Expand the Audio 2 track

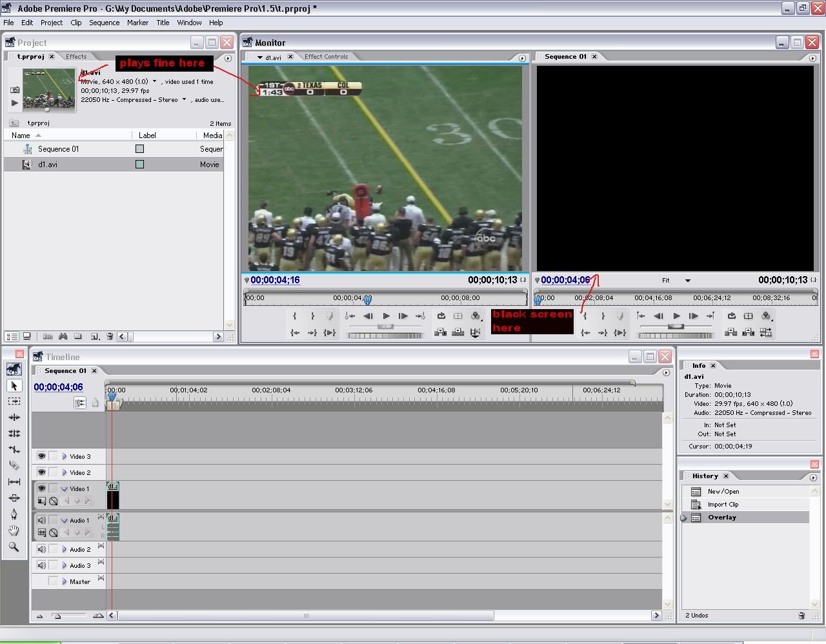point(65,549)
